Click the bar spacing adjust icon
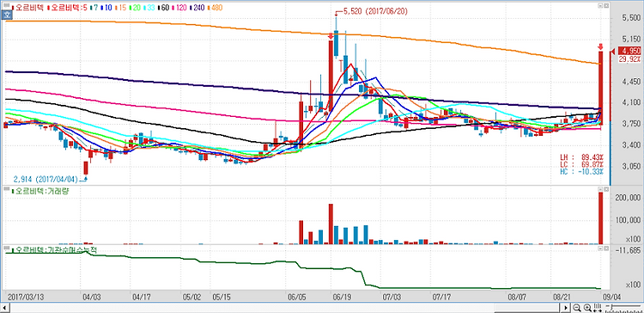Viewport: 644px width, 313px height. tap(598, 308)
